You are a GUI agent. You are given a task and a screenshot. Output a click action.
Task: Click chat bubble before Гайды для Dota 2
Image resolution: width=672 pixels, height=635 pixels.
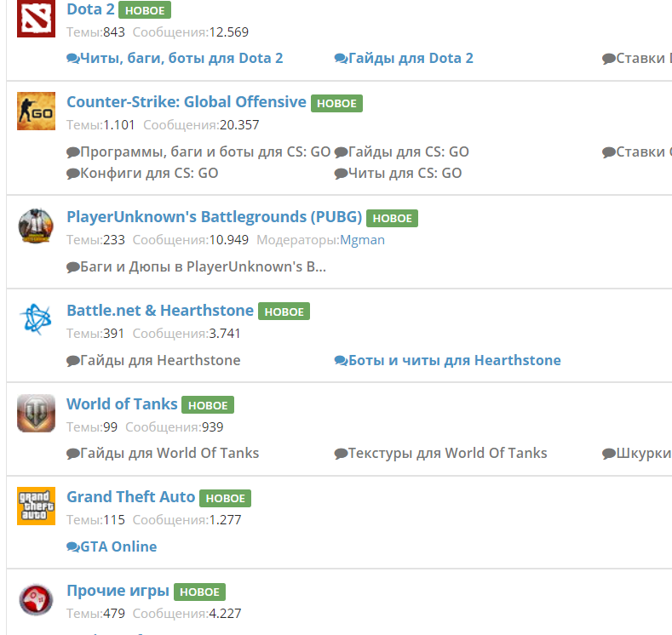(x=342, y=58)
